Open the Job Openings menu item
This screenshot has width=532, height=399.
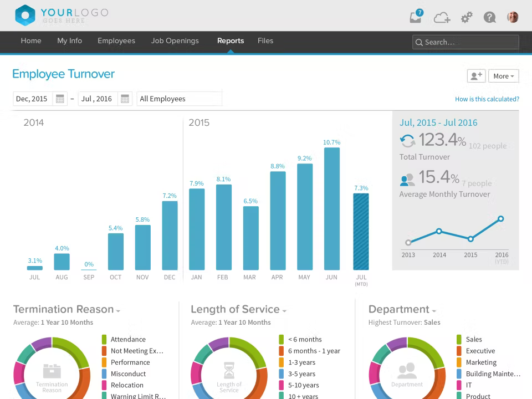tap(175, 40)
